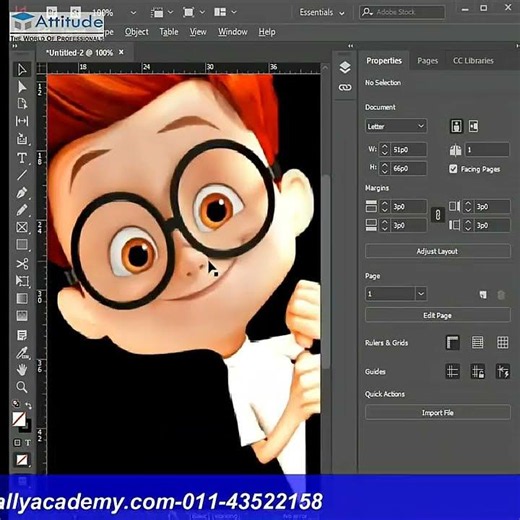Image resolution: width=520 pixels, height=520 pixels.
Task: Open the Letter page size dropdown
Action: pyautogui.click(x=396, y=126)
